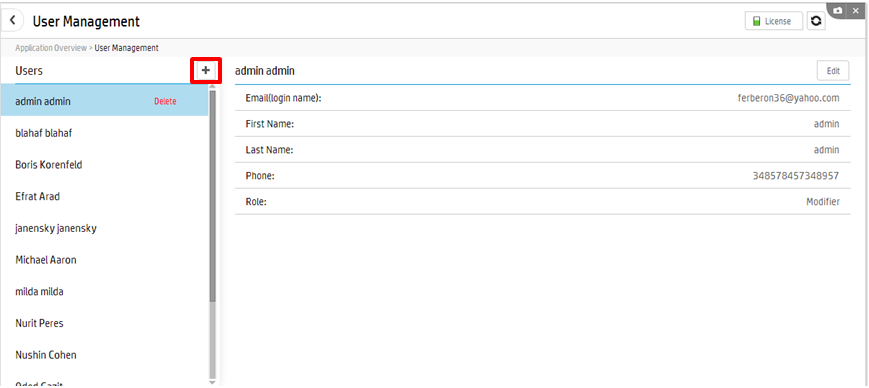Click the Edit button for admin admin
Screen dimensions: 869x388
point(833,71)
